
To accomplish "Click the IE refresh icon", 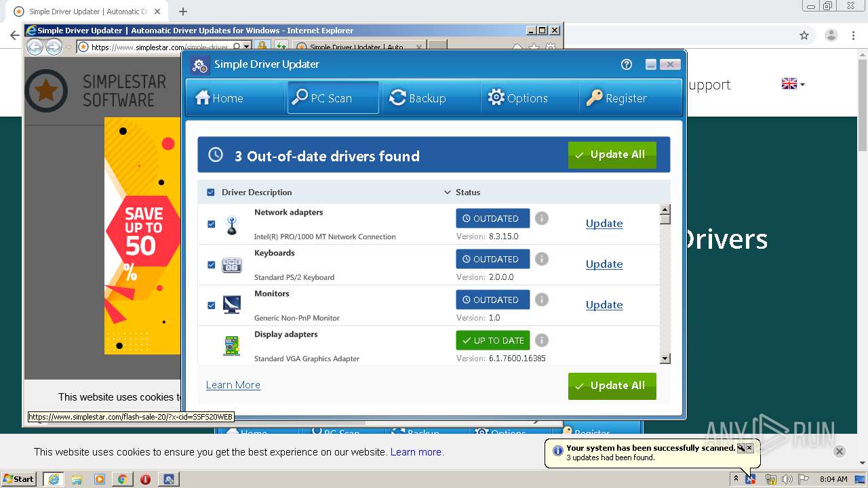I will click(280, 47).
